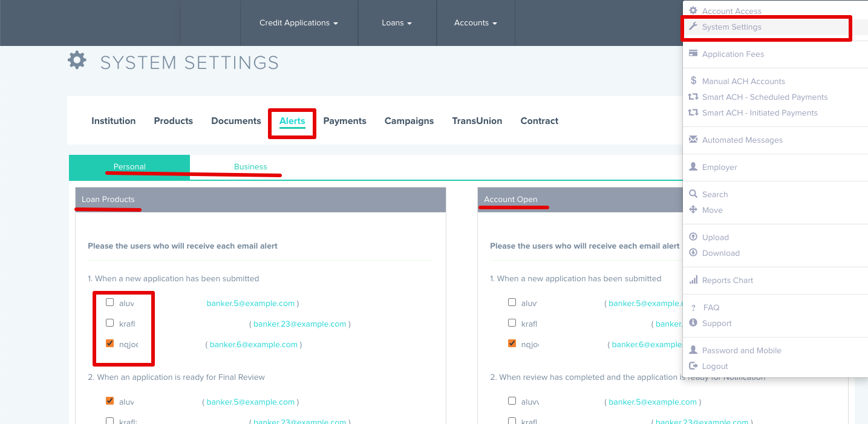The height and width of the screenshot is (424, 868).
Task: Click the envelope icon beside Automated Messages
Action: pyautogui.click(x=693, y=139)
